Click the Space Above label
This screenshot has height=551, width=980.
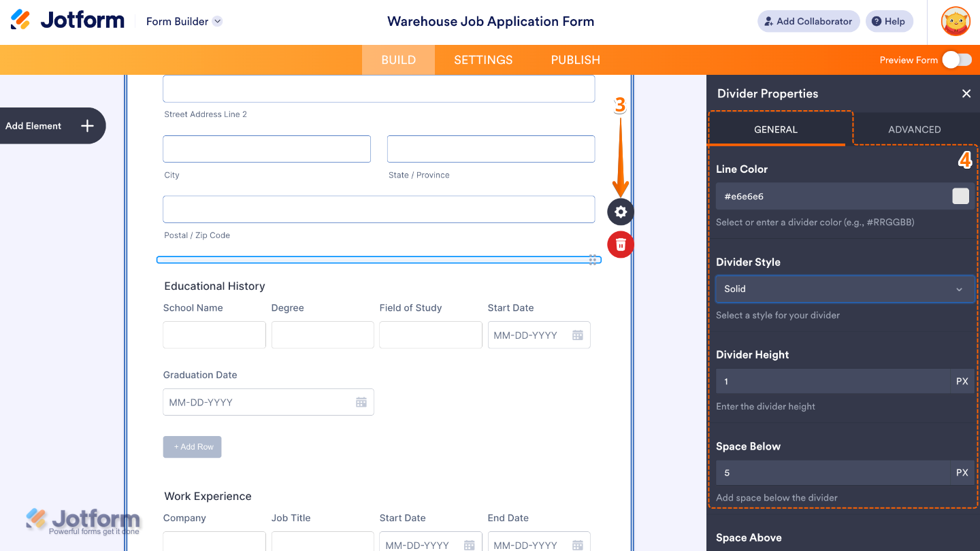(x=749, y=537)
